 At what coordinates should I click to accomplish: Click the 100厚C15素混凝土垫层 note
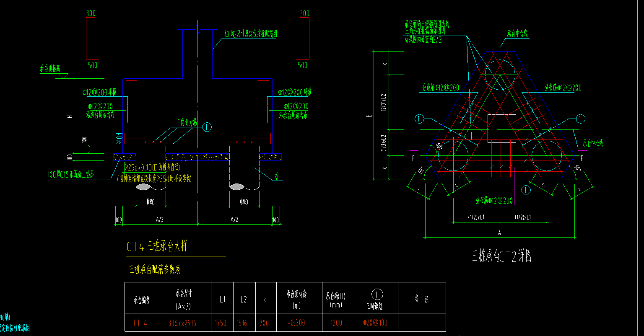[x=70, y=174]
